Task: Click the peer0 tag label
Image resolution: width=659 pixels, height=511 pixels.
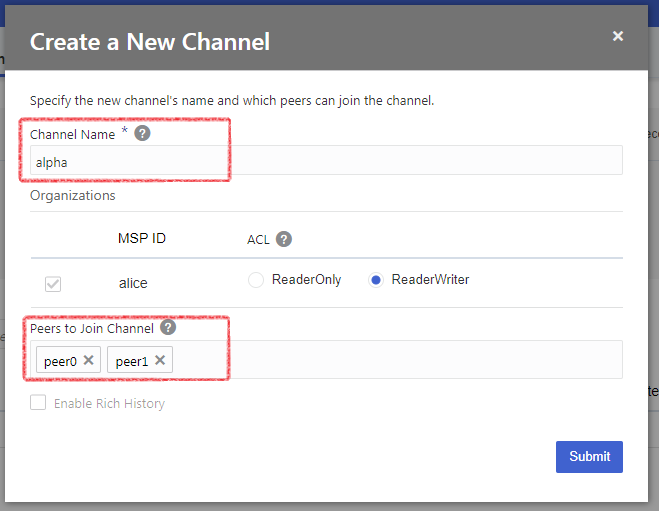Action: pos(60,361)
